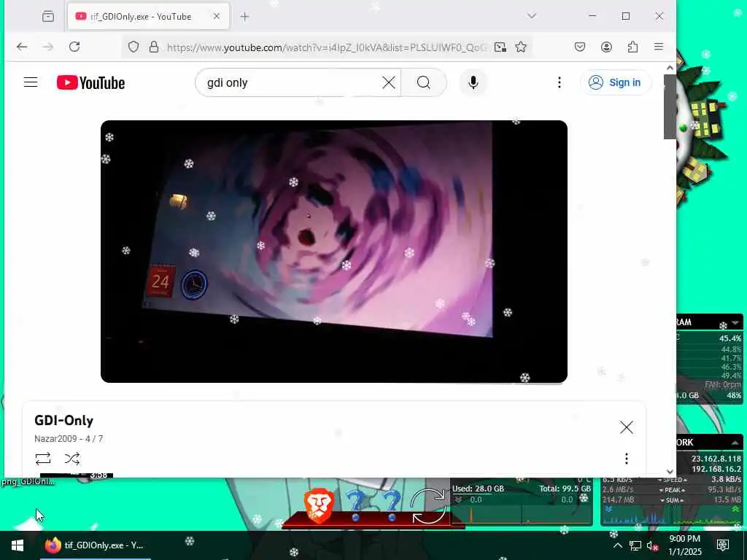Viewport: 747px width, 560px height.
Task: Bookmark this page with star icon
Action: point(521,47)
